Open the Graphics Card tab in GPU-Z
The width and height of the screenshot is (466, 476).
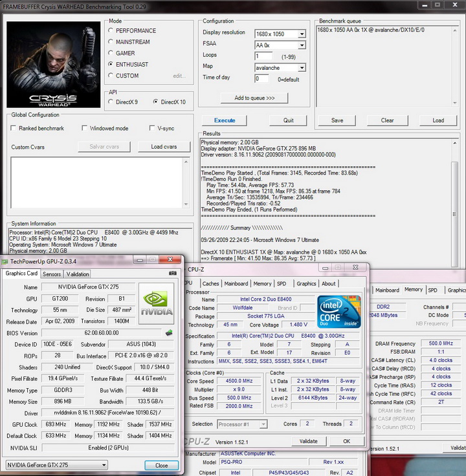tap(21, 273)
